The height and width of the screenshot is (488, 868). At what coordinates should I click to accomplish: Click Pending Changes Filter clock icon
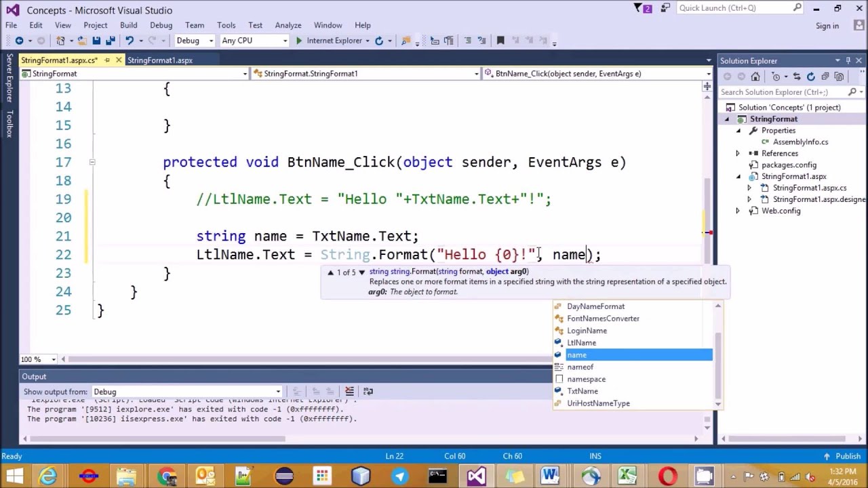[x=776, y=77]
